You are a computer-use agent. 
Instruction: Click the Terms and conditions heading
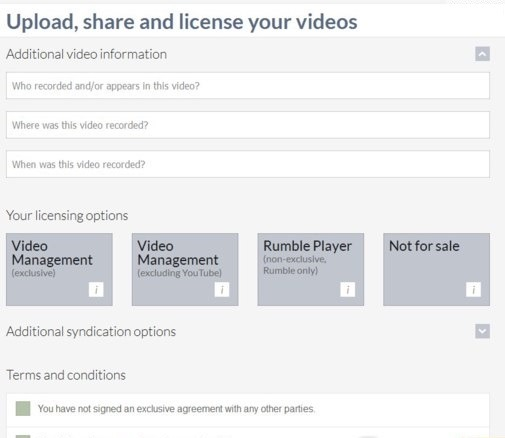click(66, 375)
